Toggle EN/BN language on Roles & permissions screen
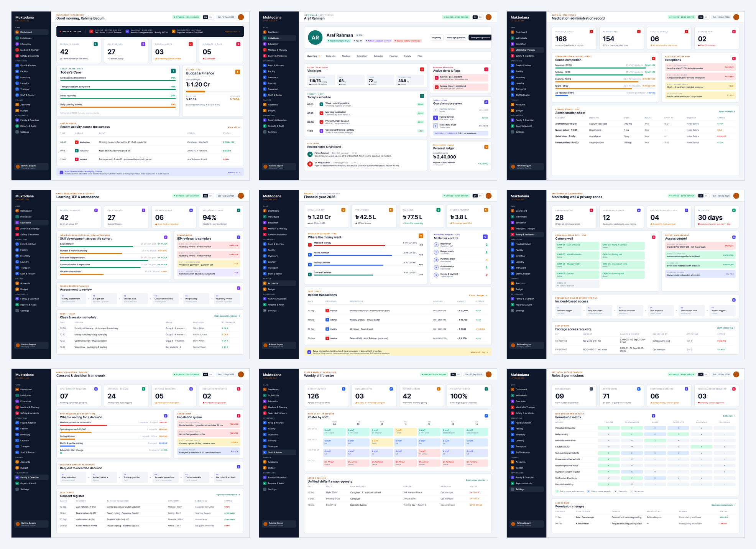 pos(703,375)
